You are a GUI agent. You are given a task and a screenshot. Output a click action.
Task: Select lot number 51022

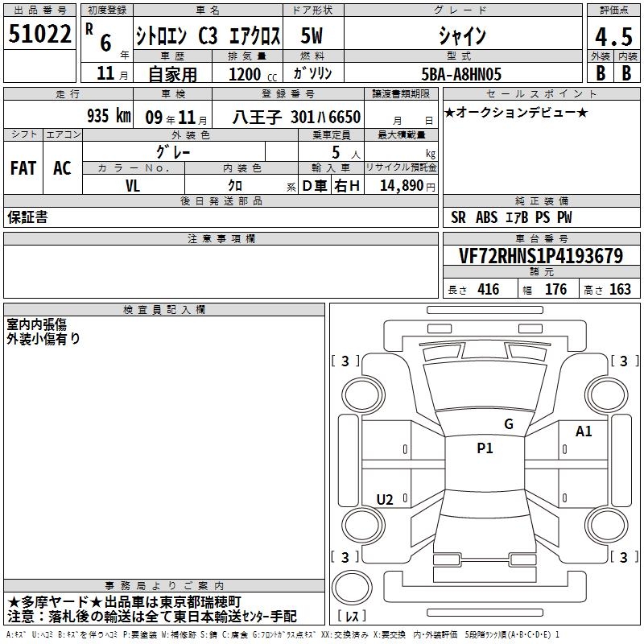coord(39,34)
